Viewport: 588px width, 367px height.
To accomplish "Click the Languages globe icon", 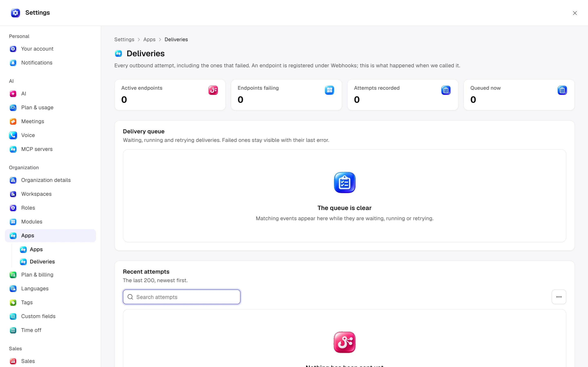I will [x=13, y=289].
